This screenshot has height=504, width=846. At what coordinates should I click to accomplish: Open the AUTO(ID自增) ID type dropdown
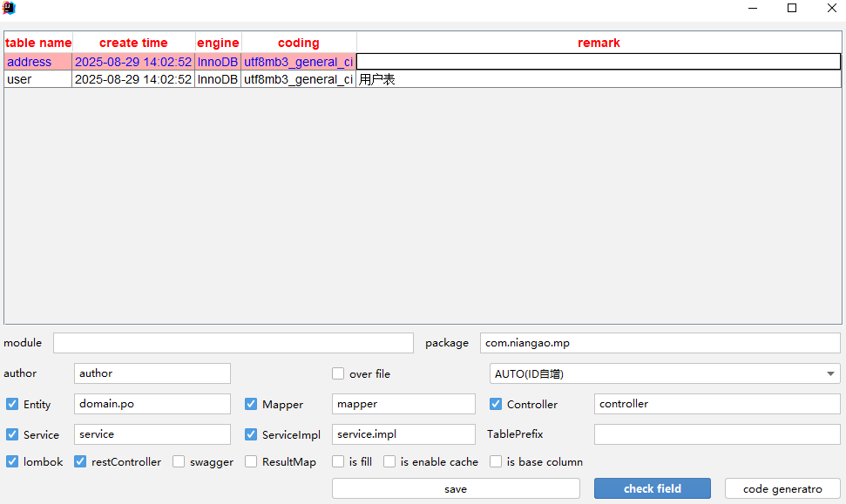pyautogui.click(x=665, y=373)
